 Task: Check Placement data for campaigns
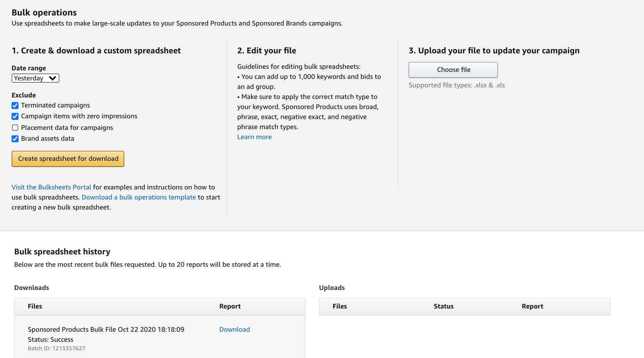point(15,128)
